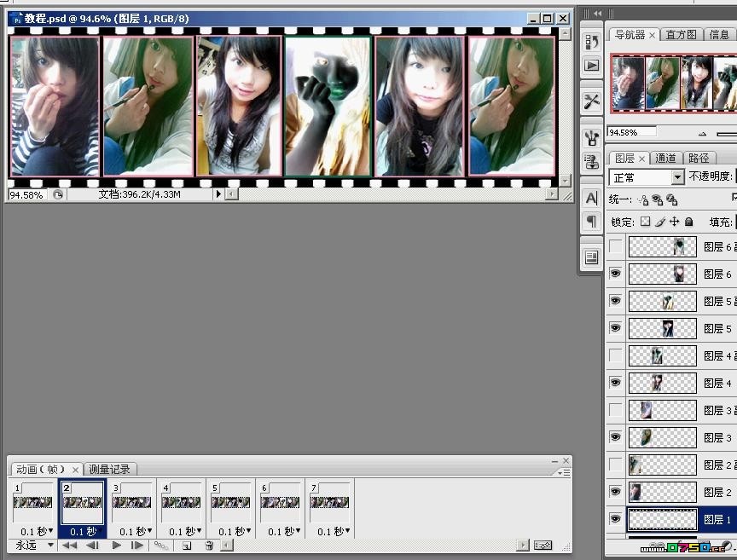Open the Layer Comps panel icon
This screenshot has width=737, height=560.
point(592,257)
